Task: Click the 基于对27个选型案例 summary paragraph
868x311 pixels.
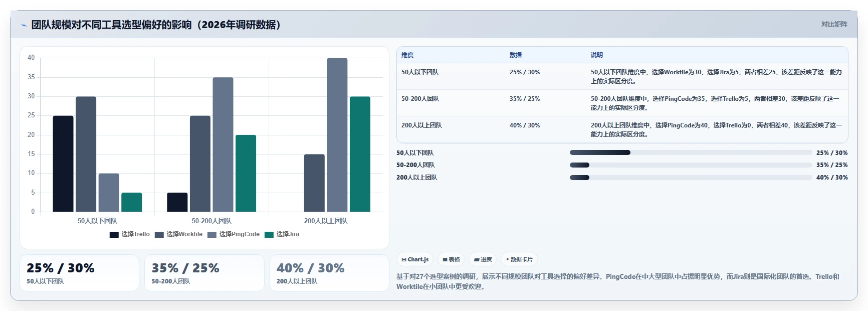Action: coord(618,281)
